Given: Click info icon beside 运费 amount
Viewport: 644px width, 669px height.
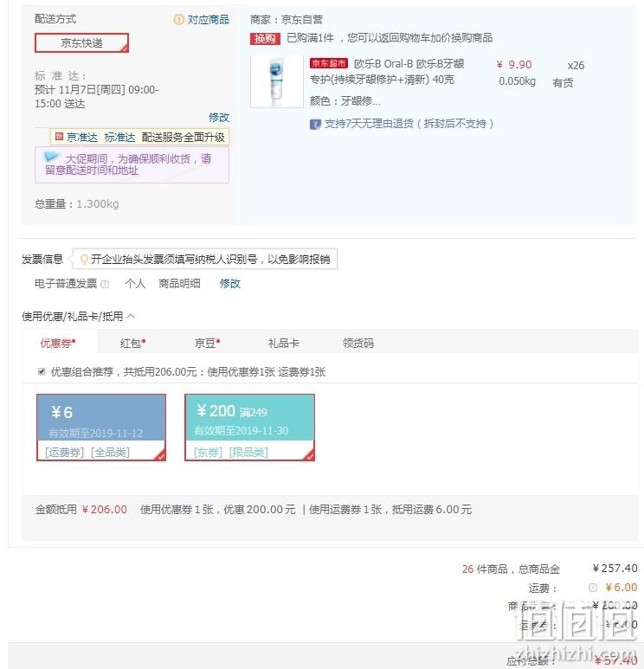Looking at the screenshot, I should [593, 588].
